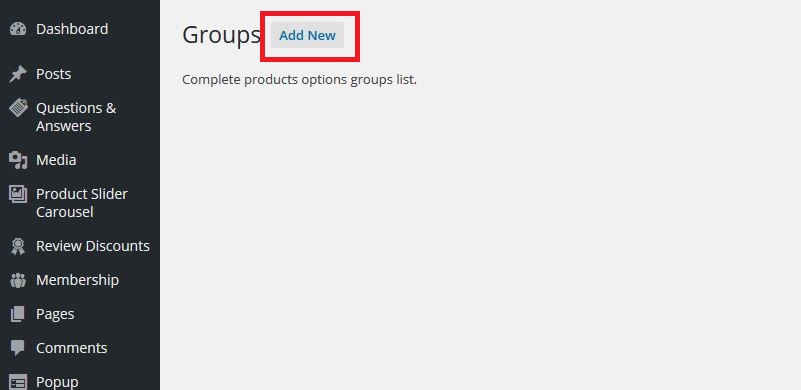Viewport: 801px width, 390px height.
Task: Open the Dashboard menu item
Action: 72,29
